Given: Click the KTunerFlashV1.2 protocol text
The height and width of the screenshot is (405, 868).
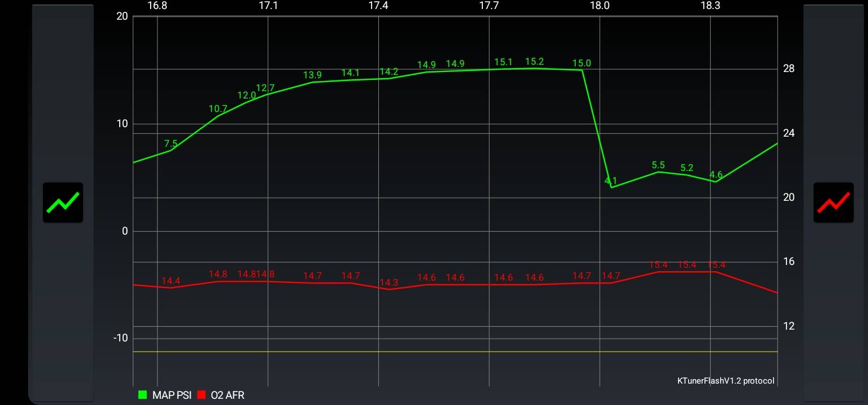Looking at the screenshot, I should pos(726,381).
